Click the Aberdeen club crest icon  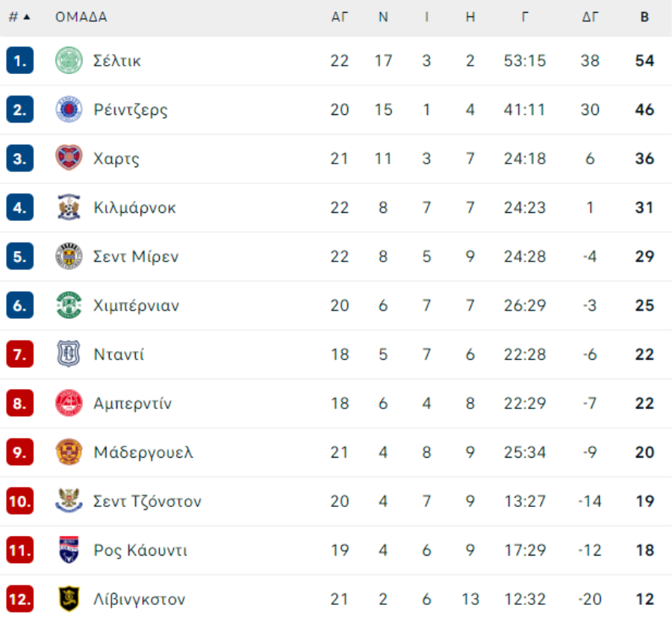(x=69, y=403)
